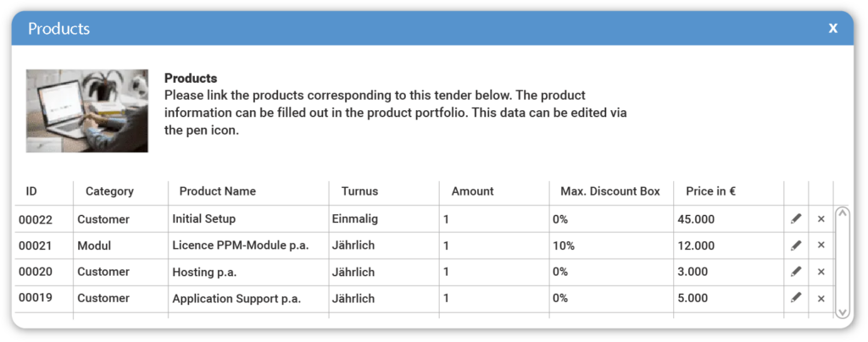Click the laptop thumbnail image
Viewport: 868px width, 342px height.
click(87, 110)
